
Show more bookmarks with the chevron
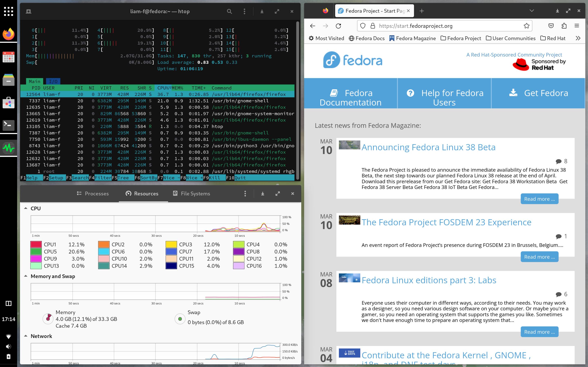click(x=578, y=38)
